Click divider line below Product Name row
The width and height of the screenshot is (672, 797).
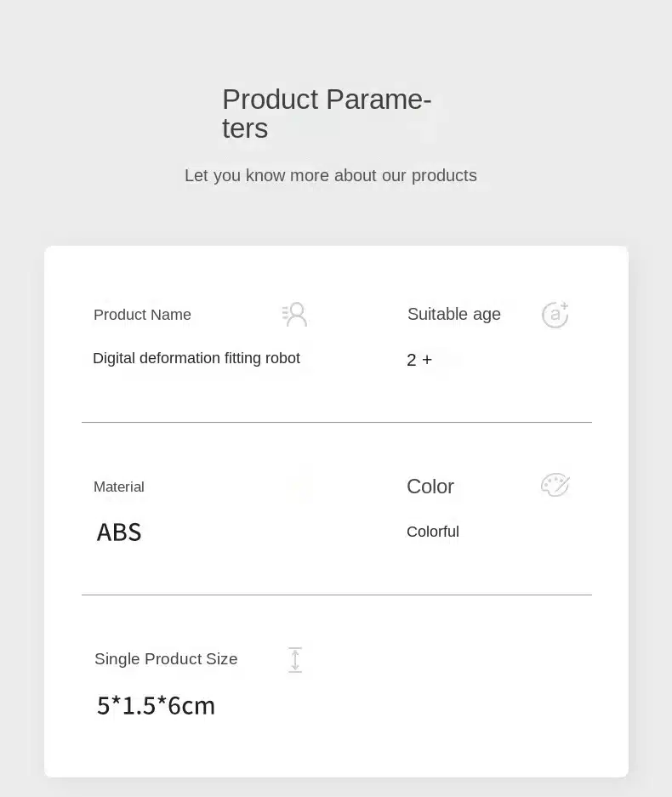click(337, 422)
